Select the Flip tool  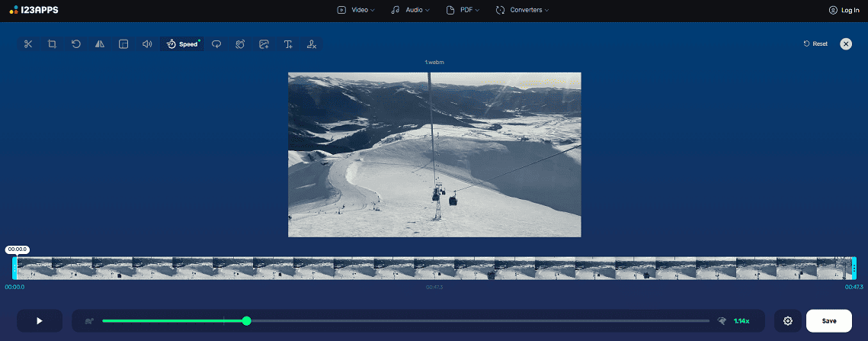coord(100,44)
